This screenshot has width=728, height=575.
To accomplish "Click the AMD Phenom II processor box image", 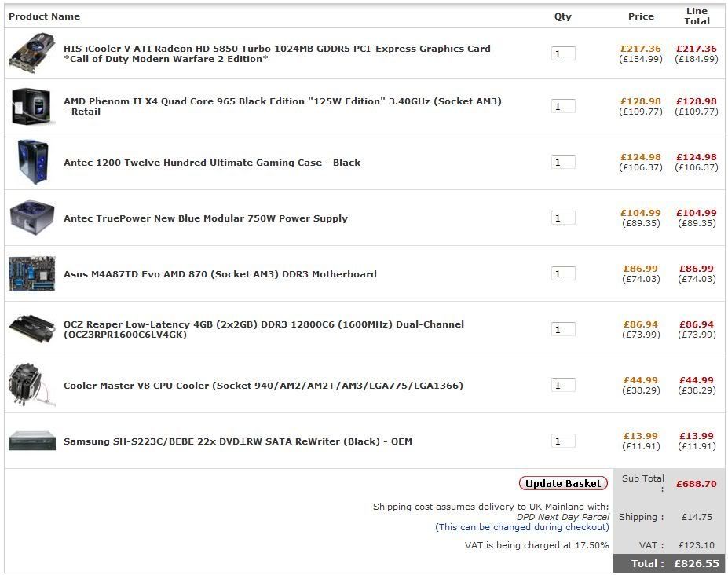I will click(32, 106).
